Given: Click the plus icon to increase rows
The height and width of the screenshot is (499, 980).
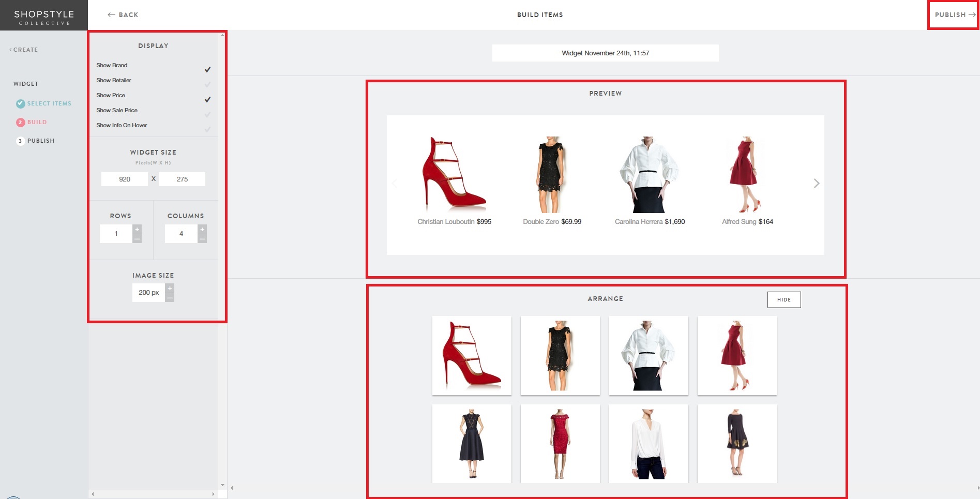Looking at the screenshot, I should [137, 229].
